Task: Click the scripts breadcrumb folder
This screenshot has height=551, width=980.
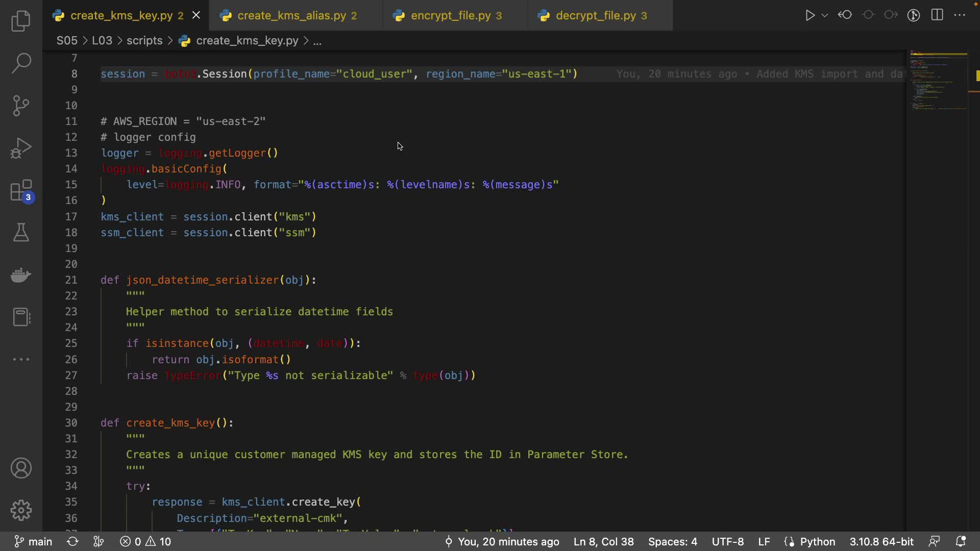Action: pyautogui.click(x=144, y=41)
